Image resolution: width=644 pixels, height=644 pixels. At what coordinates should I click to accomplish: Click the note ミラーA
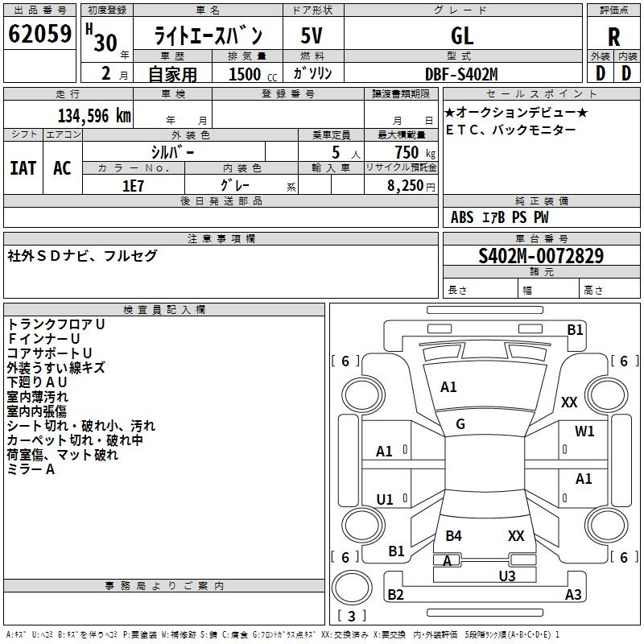click(x=31, y=469)
